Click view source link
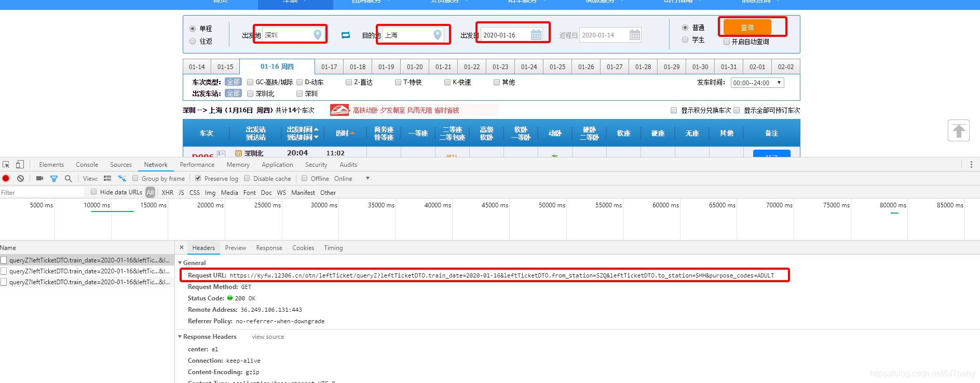 268,337
